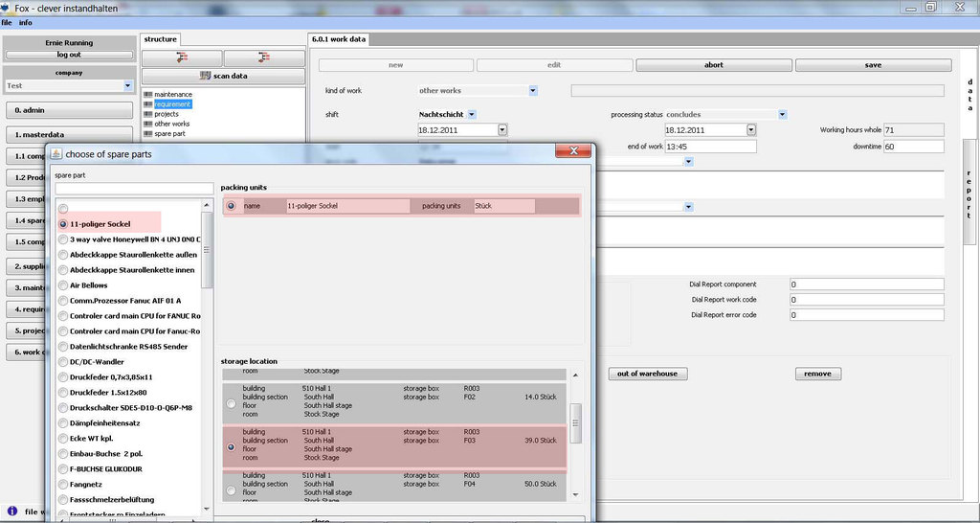The image size is (980, 523).
Task: Select the Air Bellows radio button
Action: pos(63,285)
